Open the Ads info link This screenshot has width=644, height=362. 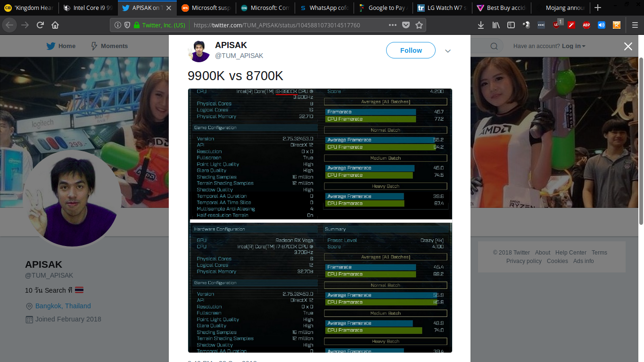point(584,261)
